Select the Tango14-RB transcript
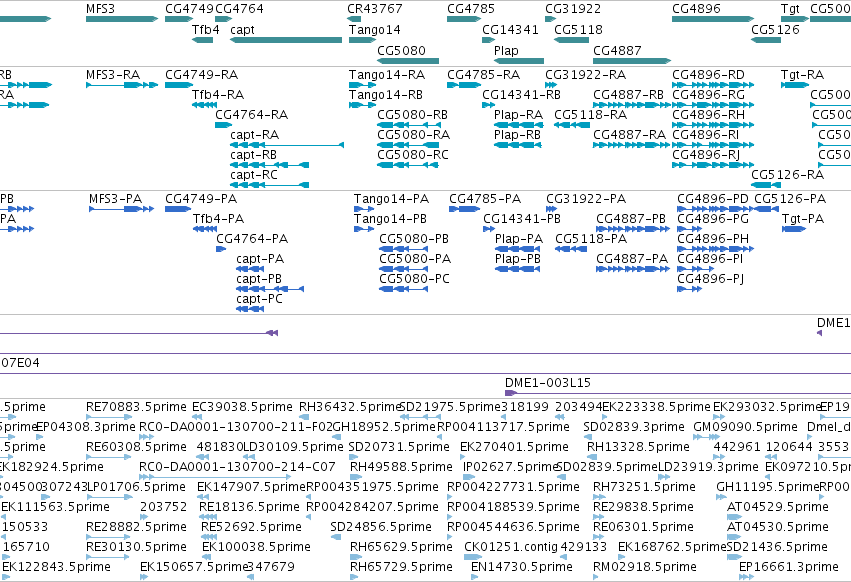 tap(363, 105)
